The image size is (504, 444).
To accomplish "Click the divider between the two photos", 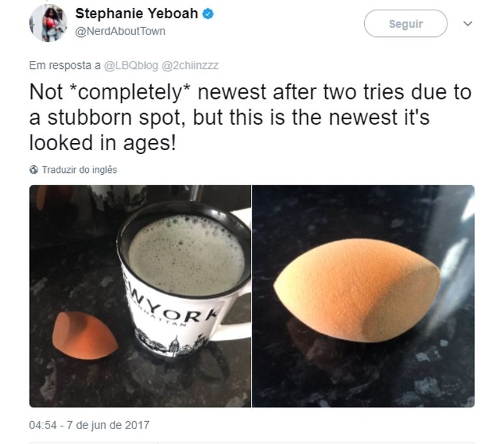I will pyautogui.click(x=252, y=296).
